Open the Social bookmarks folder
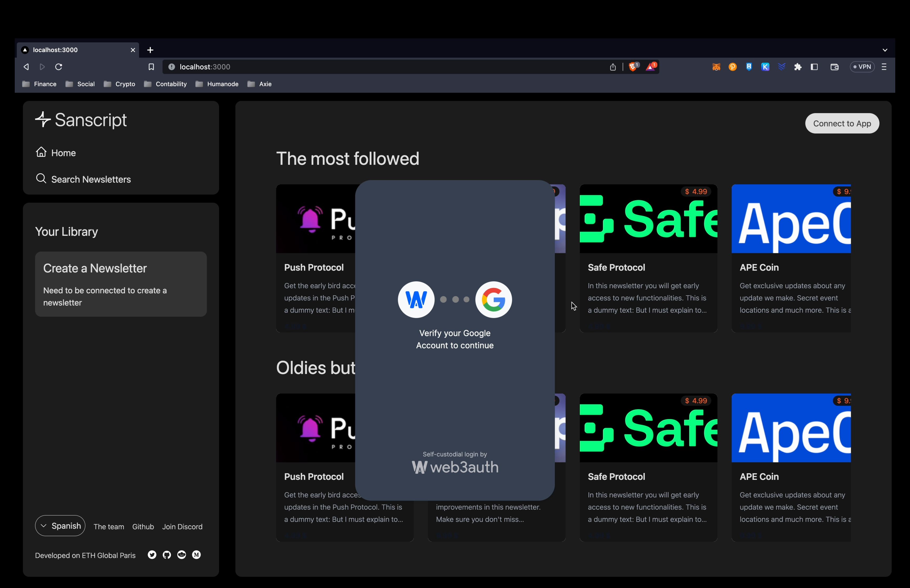Screen dimensions: 910x588 click(80, 84)
